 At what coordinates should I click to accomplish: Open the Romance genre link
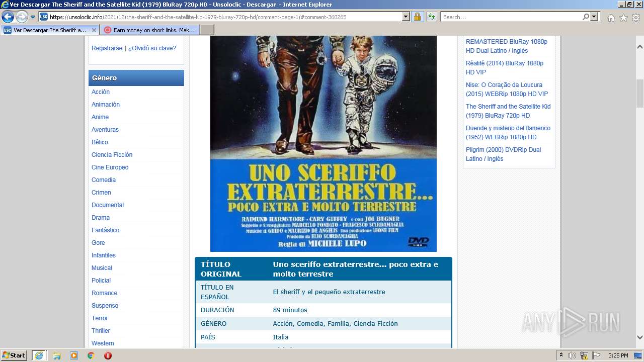105,293
